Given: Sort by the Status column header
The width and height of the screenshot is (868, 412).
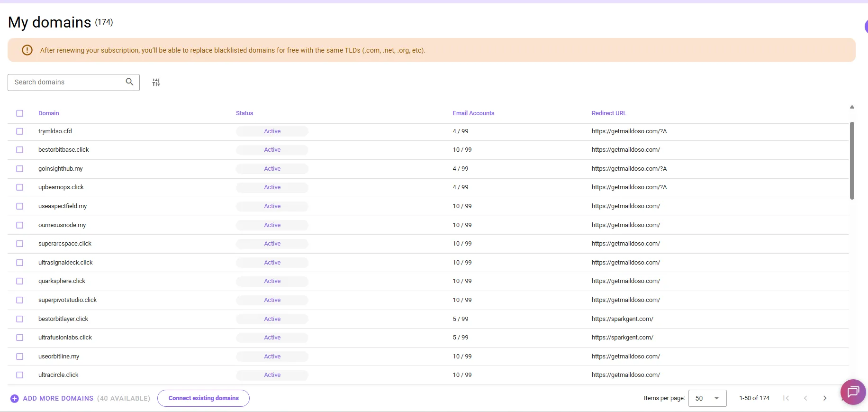Looking at the screenshot, I should pos(244,113).
